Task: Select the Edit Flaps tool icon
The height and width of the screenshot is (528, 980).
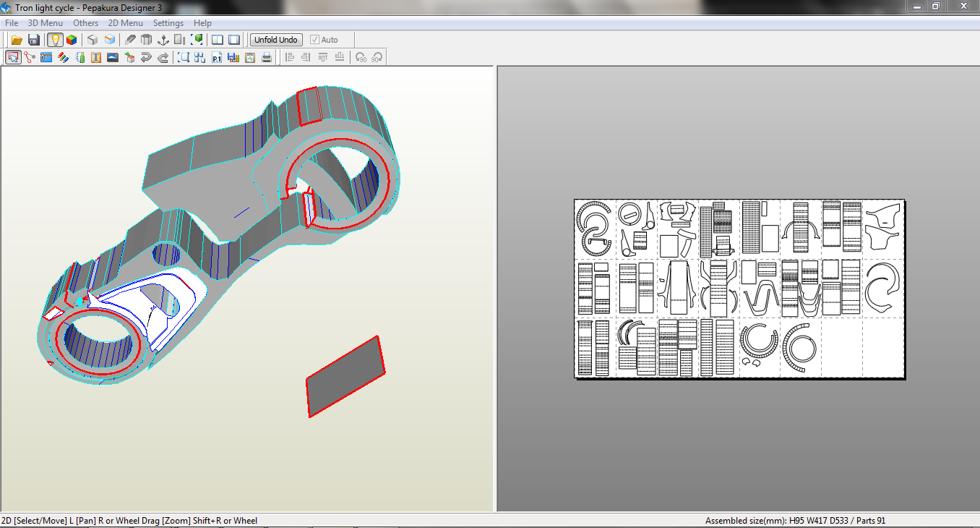Action: coord(46,57)
